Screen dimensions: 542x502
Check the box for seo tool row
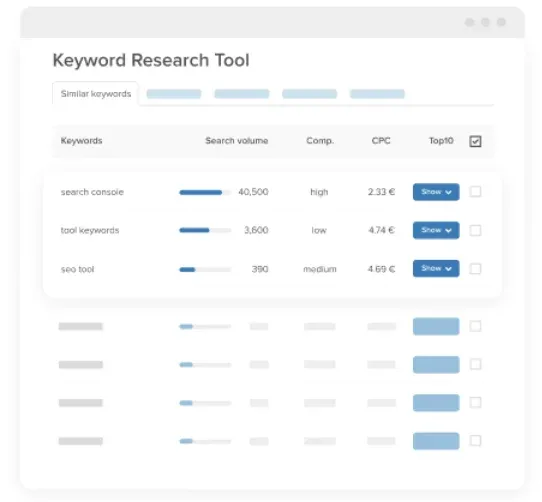(x=475, y=269)
